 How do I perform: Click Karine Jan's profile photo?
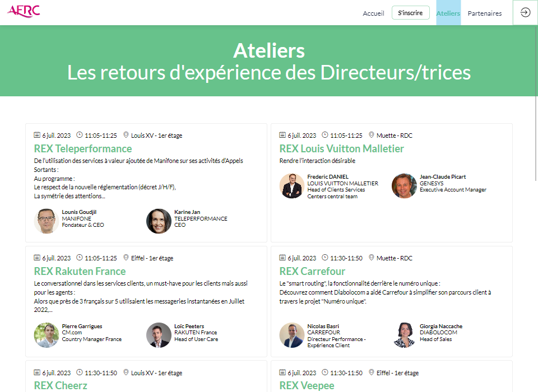pos(159,221)
